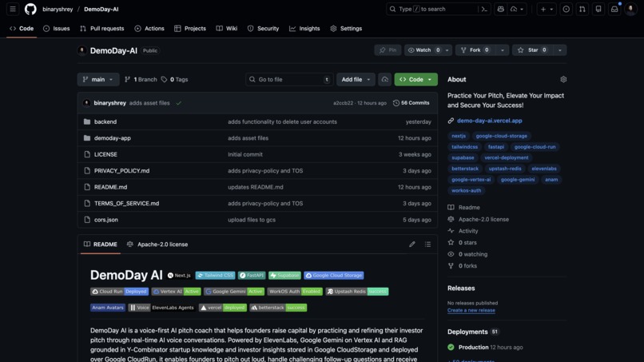Viewport: 644px width, 362px height.
Task: Switch to the Projects tab
Action: coord(189,28)
